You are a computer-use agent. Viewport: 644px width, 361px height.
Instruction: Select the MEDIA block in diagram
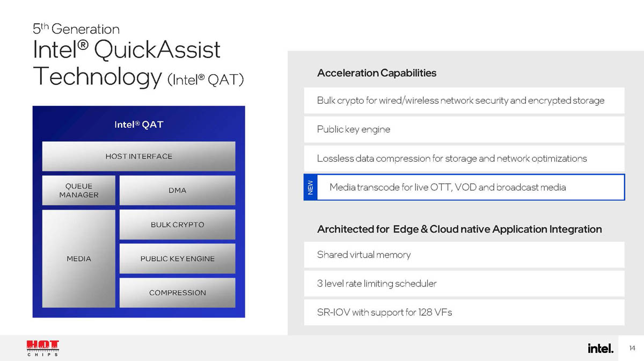[79, 258]
